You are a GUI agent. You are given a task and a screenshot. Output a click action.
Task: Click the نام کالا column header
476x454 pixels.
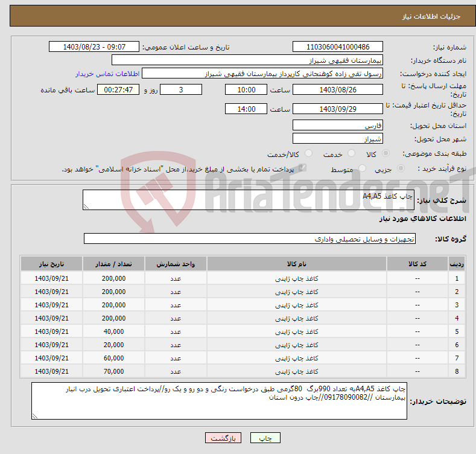[x=297, y=264]
